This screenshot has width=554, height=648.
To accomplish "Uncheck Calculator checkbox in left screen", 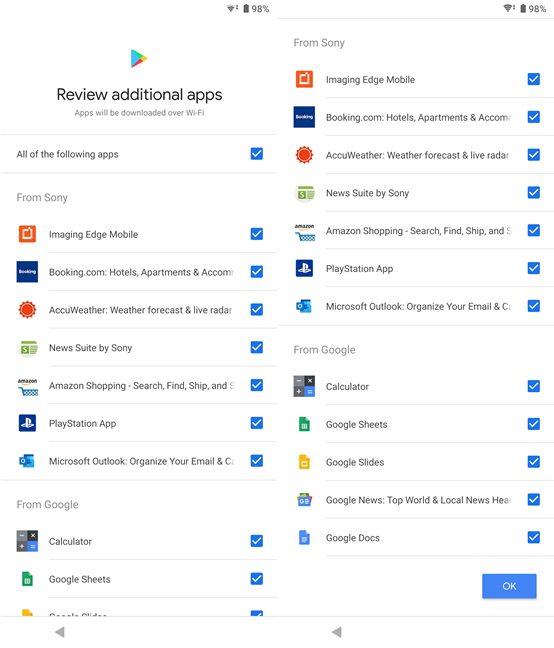I will click(x=257, y=541).
